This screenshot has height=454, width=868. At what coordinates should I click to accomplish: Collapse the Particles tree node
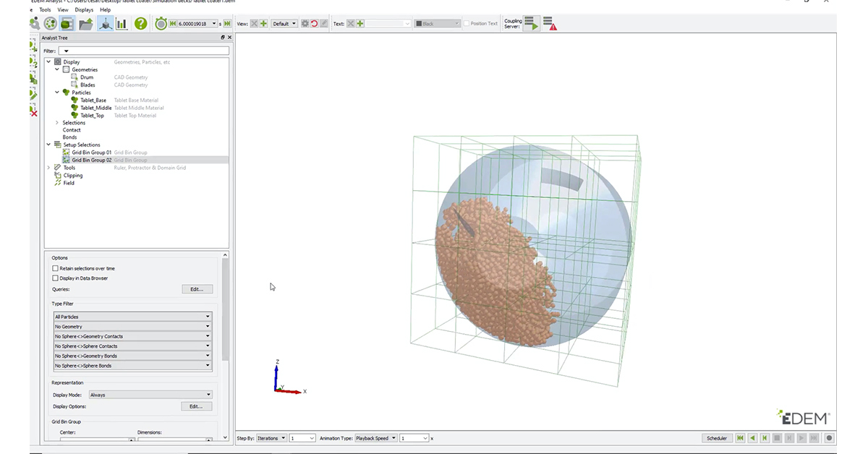click(57, 93)
